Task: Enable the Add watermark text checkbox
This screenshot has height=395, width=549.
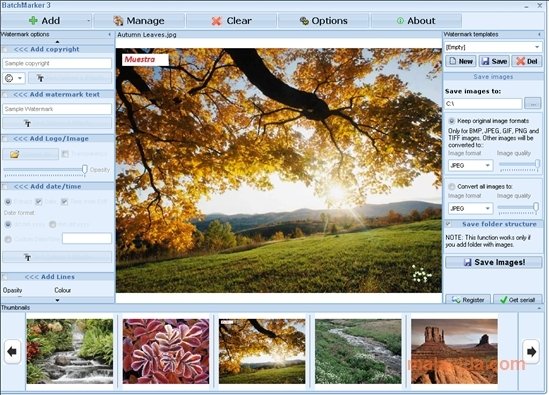Action: (5, 95)
